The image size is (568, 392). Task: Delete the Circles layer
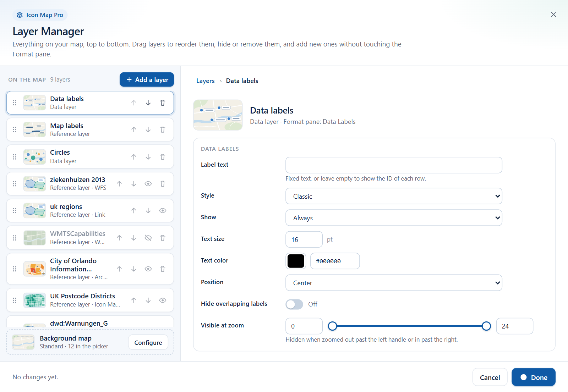(163, 157)
